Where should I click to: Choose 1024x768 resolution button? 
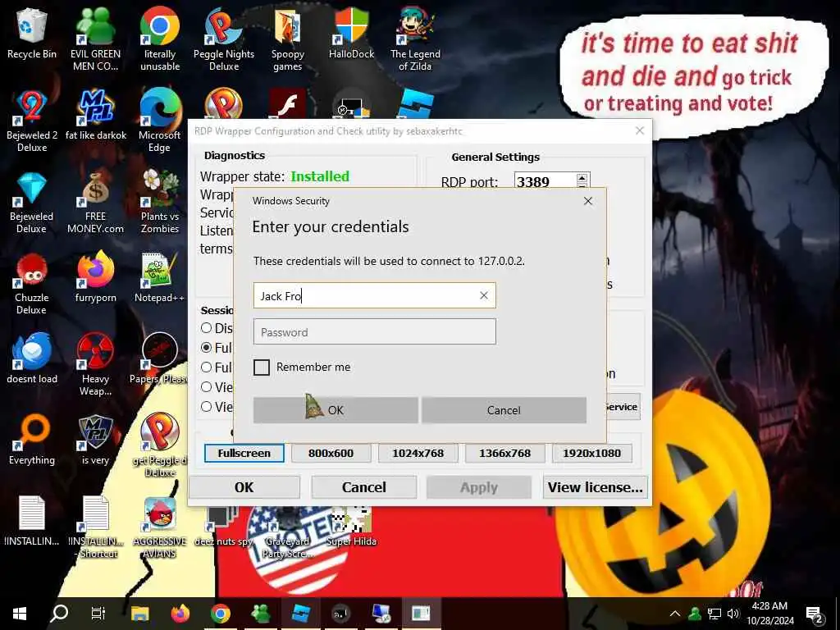click(418, 453)
